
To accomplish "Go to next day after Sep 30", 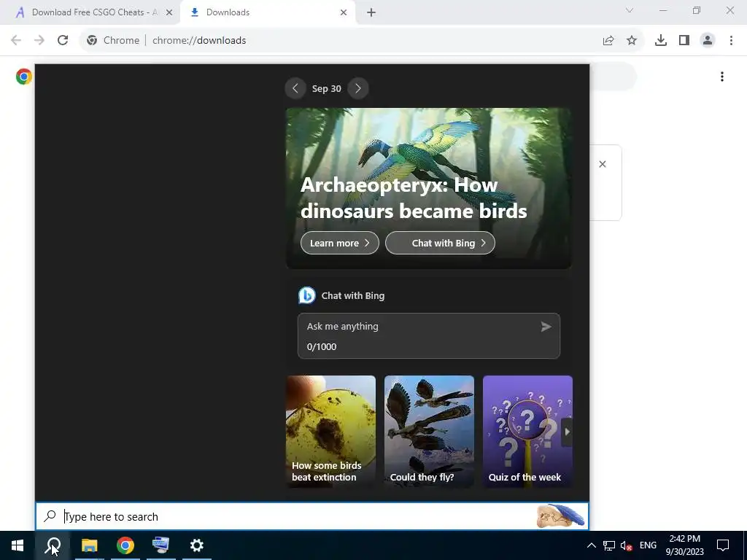I will 357,88.
